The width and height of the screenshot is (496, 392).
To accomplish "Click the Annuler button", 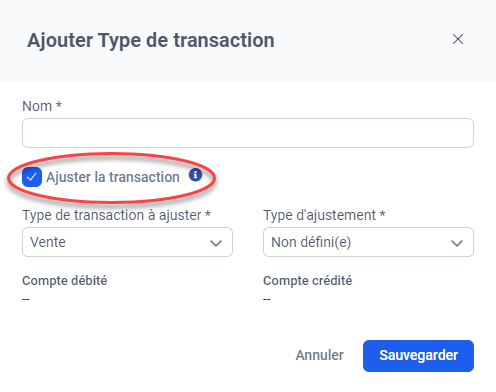I will (x=319, y=355).
